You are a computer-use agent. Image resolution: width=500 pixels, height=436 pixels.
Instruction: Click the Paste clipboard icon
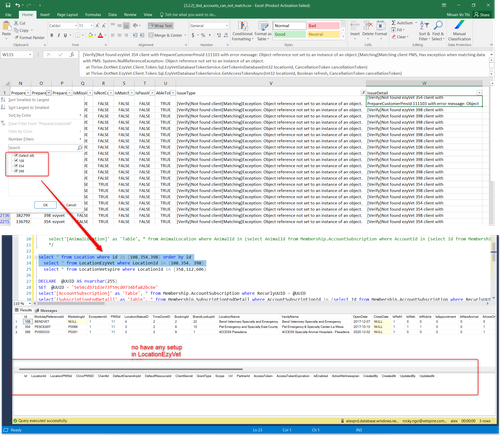click(x=6, y=26)
